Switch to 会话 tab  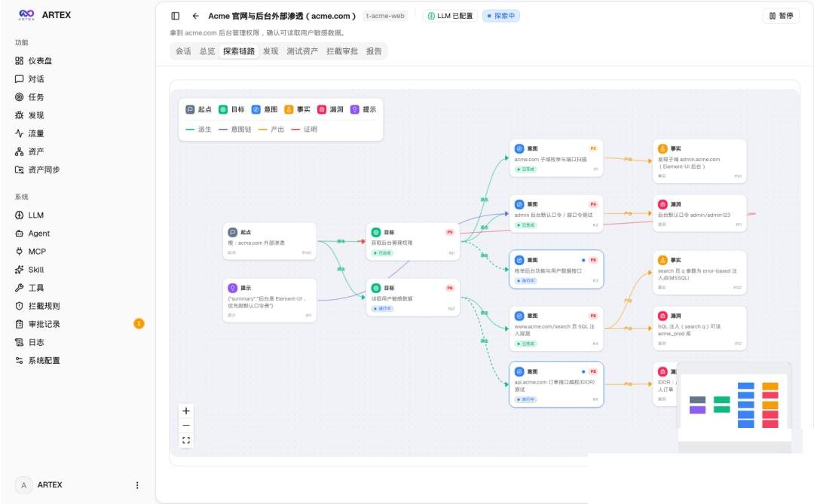(183, 51)
